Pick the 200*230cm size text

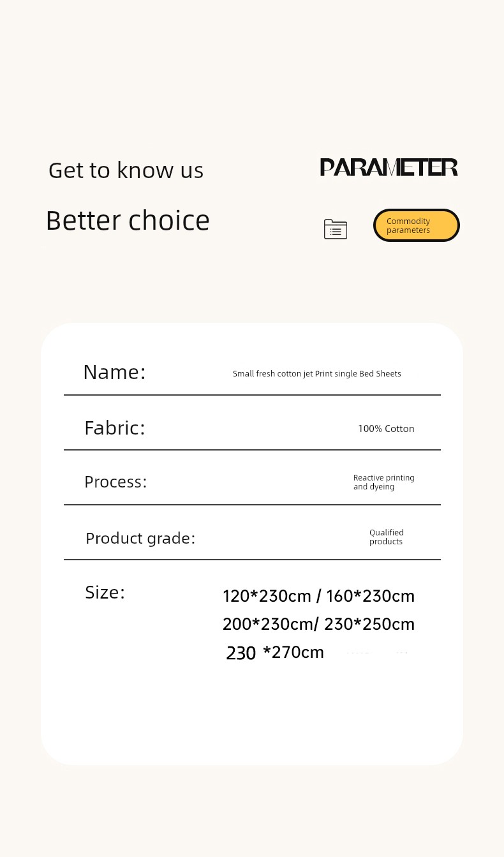coord(268,624)
